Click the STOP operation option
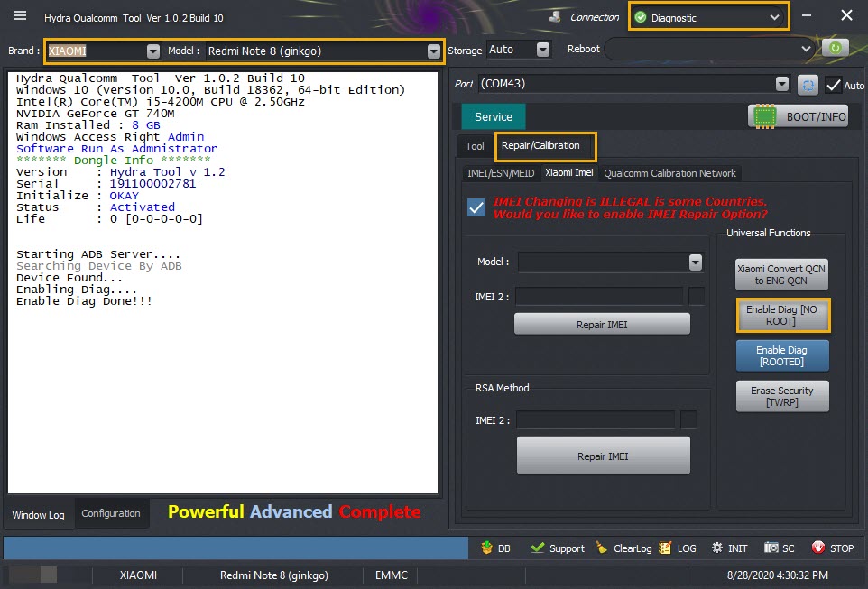The height and width of the screenshot is (589, 868). (x=833, y=548)
